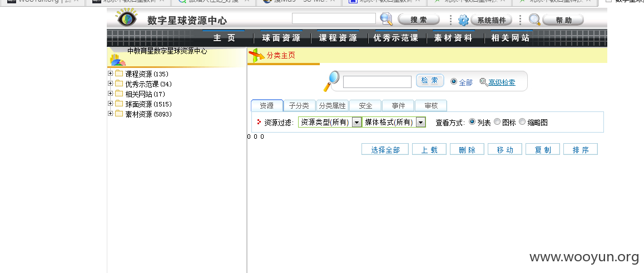Expand the 相关网站 tree node

point(110,93)
